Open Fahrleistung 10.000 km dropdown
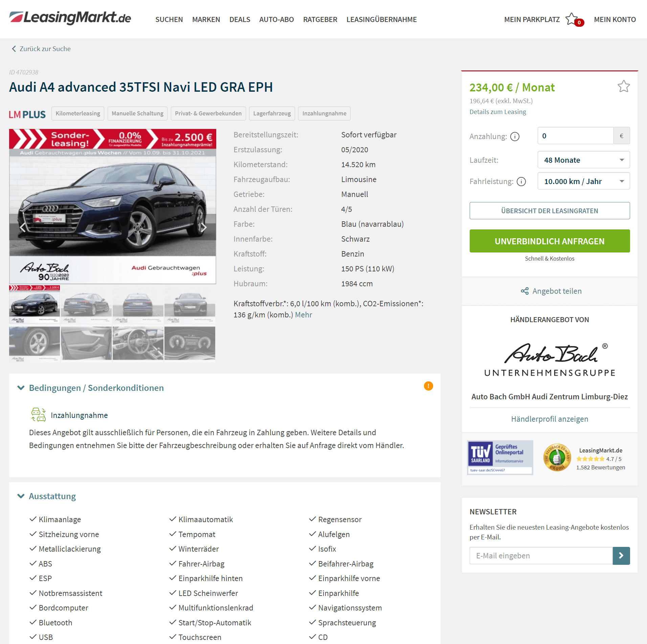The height and width of the screenshot is (644, 647). click(x=583, y=181)
